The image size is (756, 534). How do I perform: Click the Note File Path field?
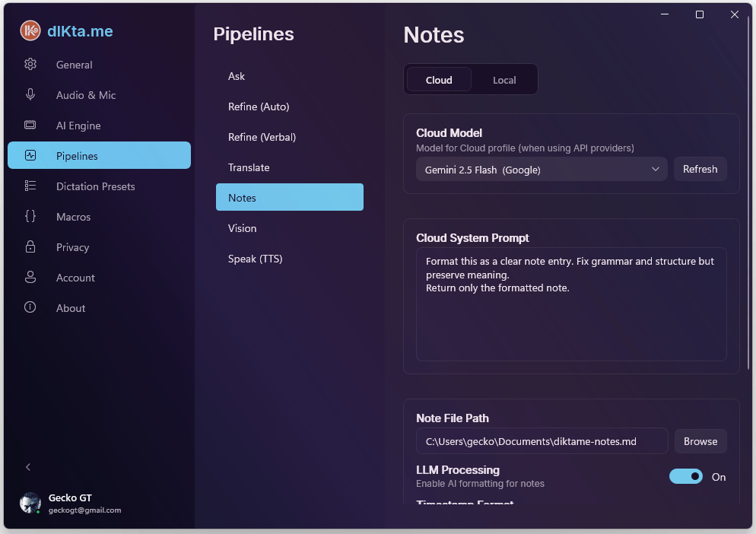pyautogui.click(x=542, y=441)
